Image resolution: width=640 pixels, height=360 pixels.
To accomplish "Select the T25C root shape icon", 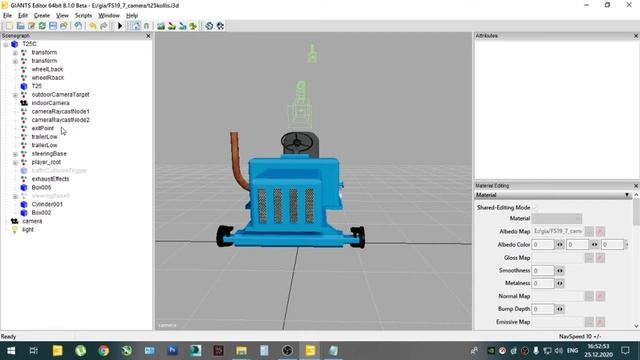I will coord(15,44).
